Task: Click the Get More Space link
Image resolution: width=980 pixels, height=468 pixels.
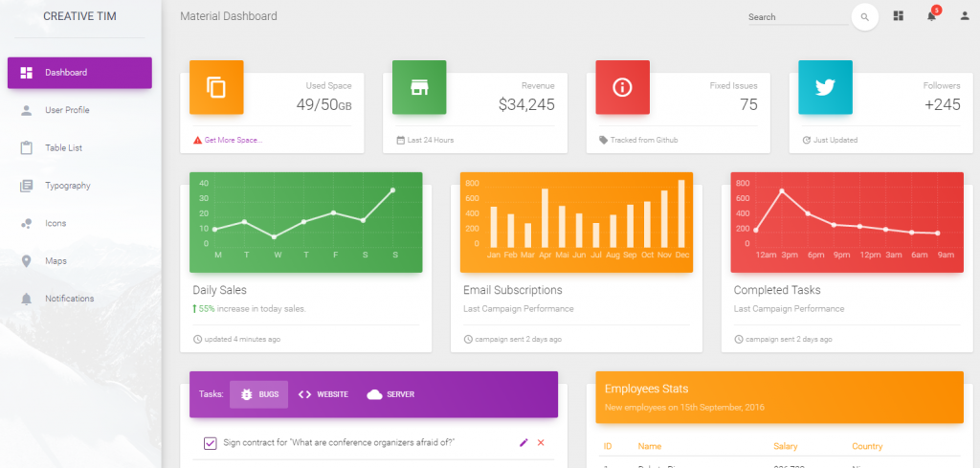Action: pyautogui.click(x=233, y=140)
